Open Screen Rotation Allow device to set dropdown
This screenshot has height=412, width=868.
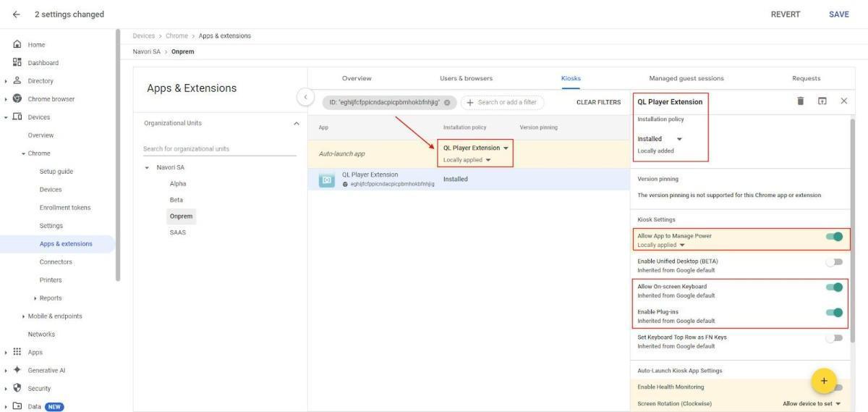tap(812, 403)
